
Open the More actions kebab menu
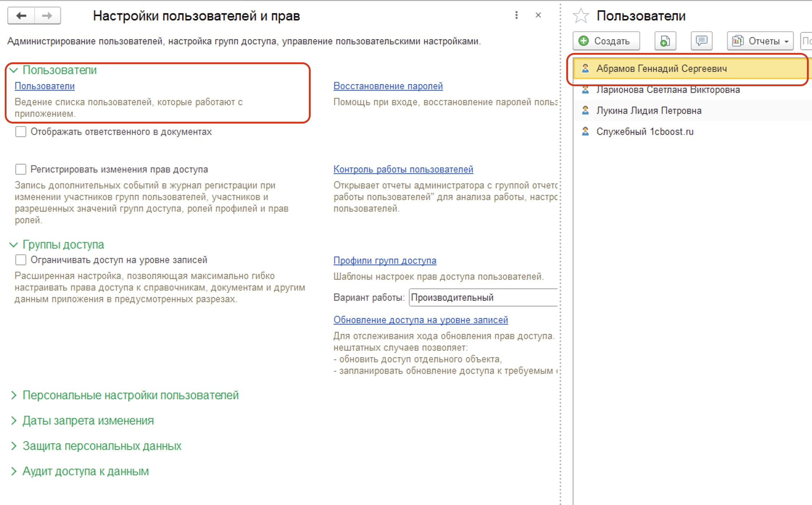516,15
